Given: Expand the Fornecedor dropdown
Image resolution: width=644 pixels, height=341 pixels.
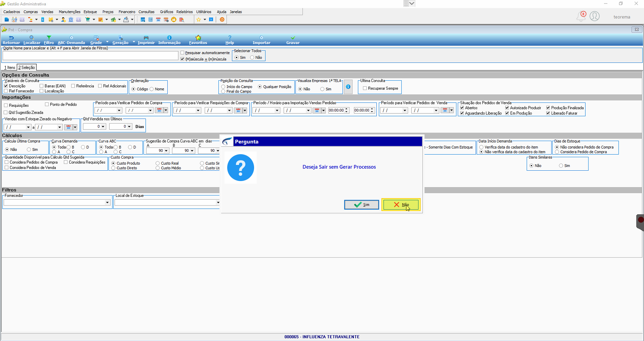Looking at the screenshot, I should [107, 202].
